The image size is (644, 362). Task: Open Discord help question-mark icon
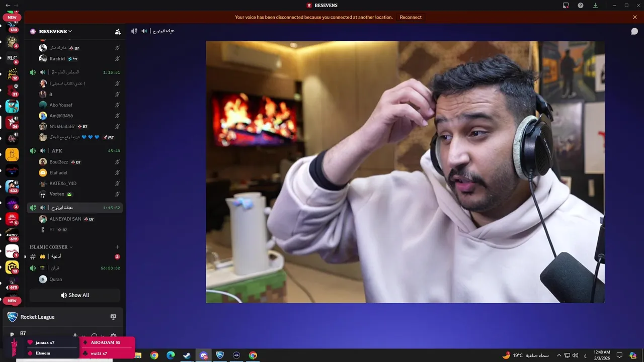click(x=581, y=6)
